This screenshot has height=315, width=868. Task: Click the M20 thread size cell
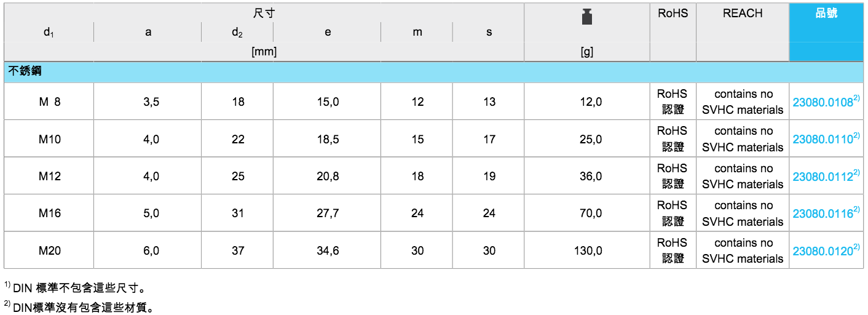coord(49,250)
